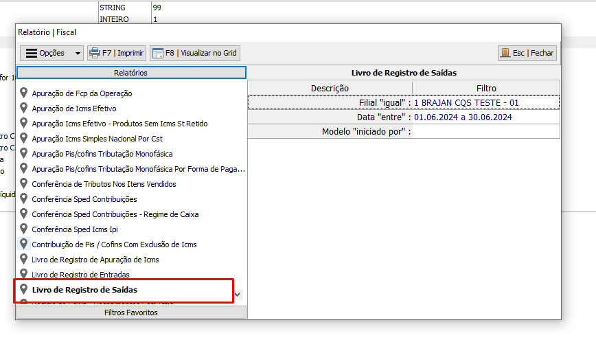596x364 pixels.
Task: Select Livro de Registro de Entradas report
Action: (80, 275)
